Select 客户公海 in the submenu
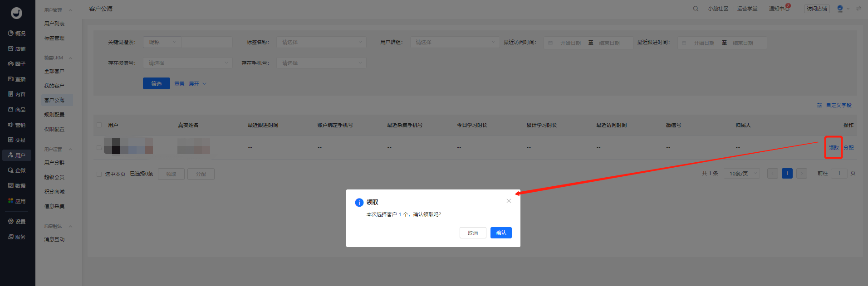 (x=57, y=100)
